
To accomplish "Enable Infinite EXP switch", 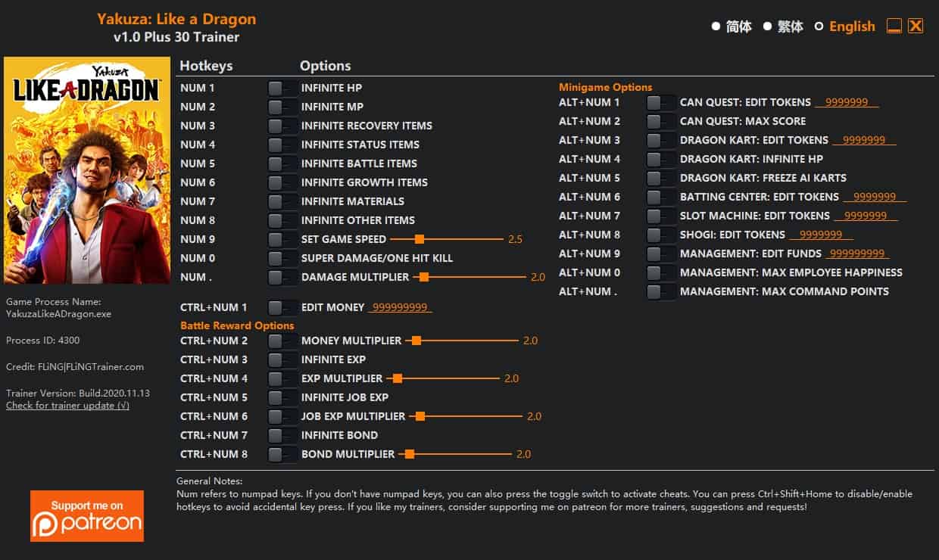I will click(281, 359).
